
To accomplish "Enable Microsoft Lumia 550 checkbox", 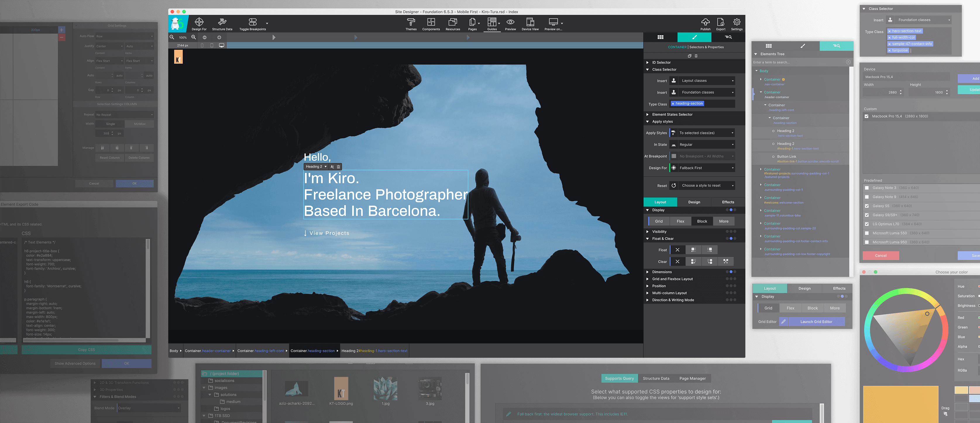I will [x=866, y=233].
